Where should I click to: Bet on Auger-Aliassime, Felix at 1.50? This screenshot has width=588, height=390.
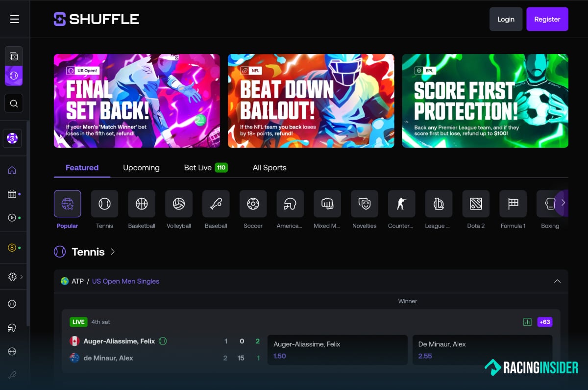(338, 350)
